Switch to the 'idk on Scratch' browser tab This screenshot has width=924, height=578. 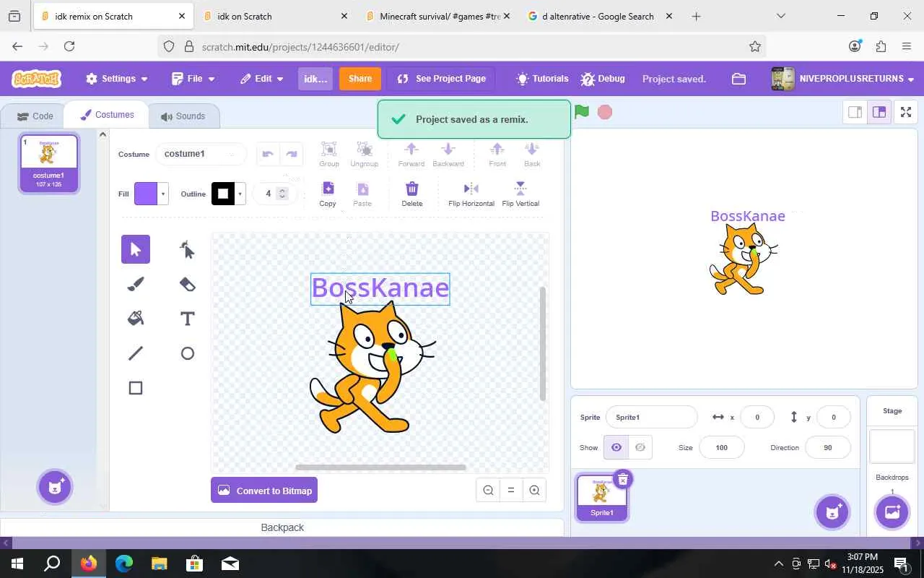tap(274, 16)
